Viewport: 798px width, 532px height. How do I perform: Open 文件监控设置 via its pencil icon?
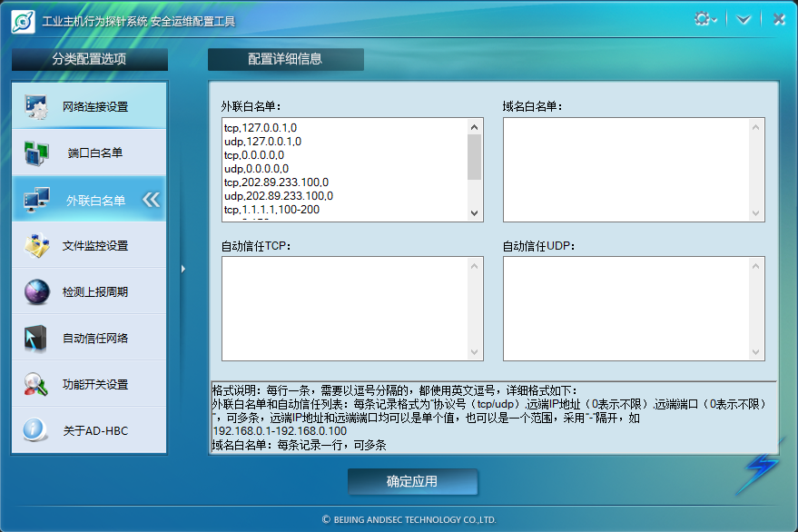tap(36, 245)
